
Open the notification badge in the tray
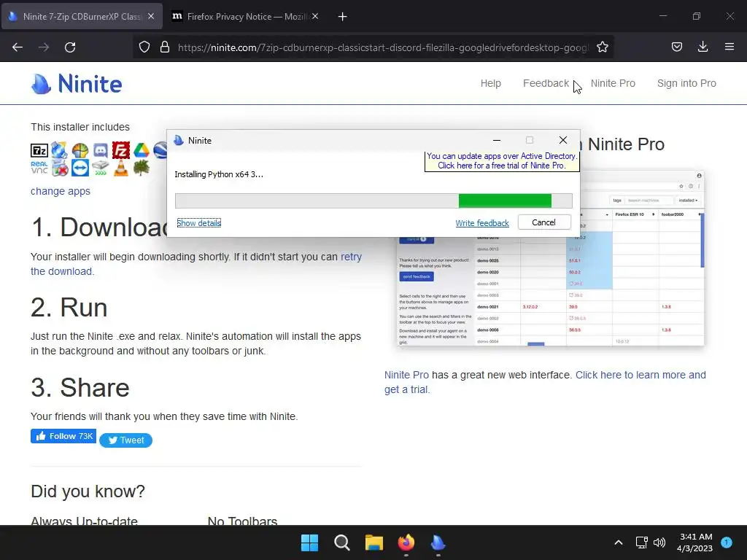727,542
